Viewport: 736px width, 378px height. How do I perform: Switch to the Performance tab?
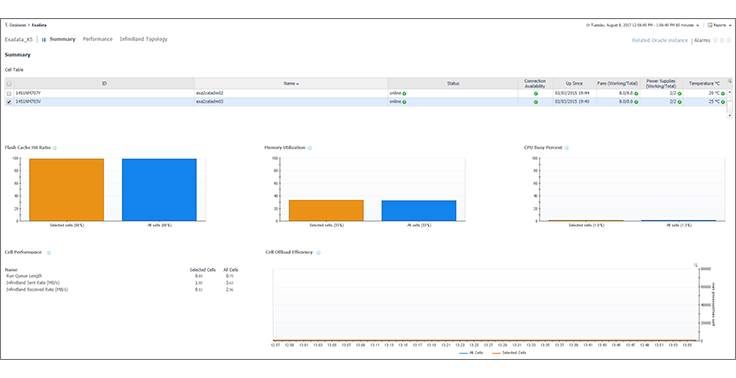coord(98,39)
